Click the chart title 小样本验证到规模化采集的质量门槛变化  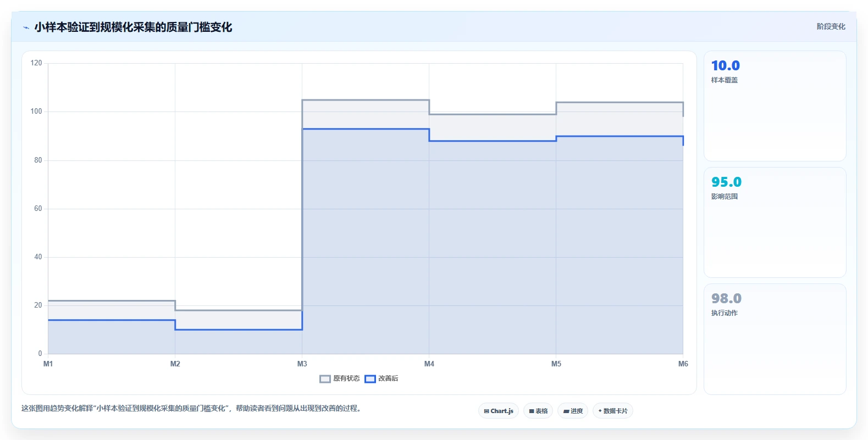pyautogui.click(x=133, y=27)
